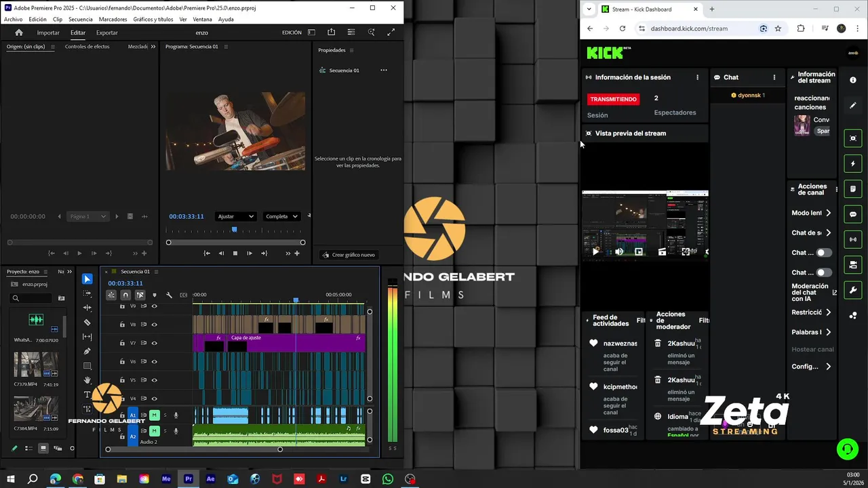This screenshot has height=488, width=868.
Task: Click the chat bubble icon in Kick sidebar
Action: pyautogui.click(x=853, y=214)
